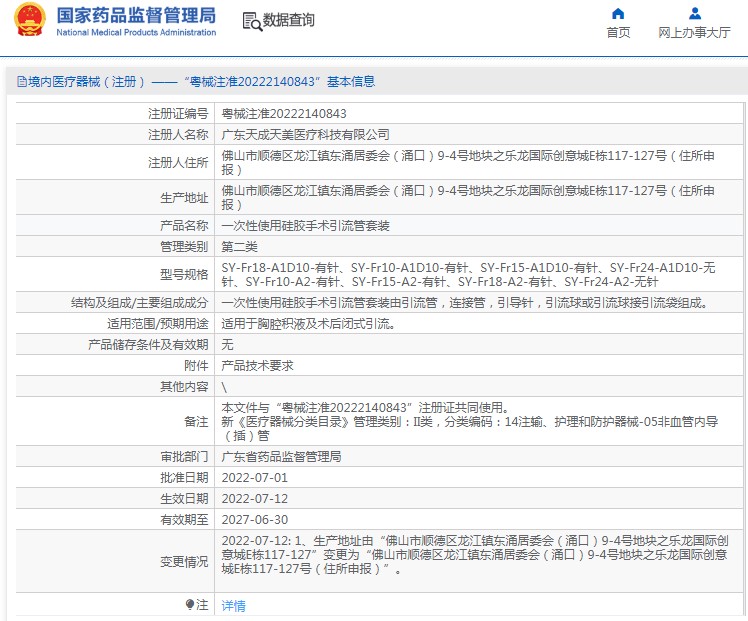The image size is (748, 621).
Task: Click the SY-Fr18-A1D10 model specification value
Action: click(x=468, y=275)
